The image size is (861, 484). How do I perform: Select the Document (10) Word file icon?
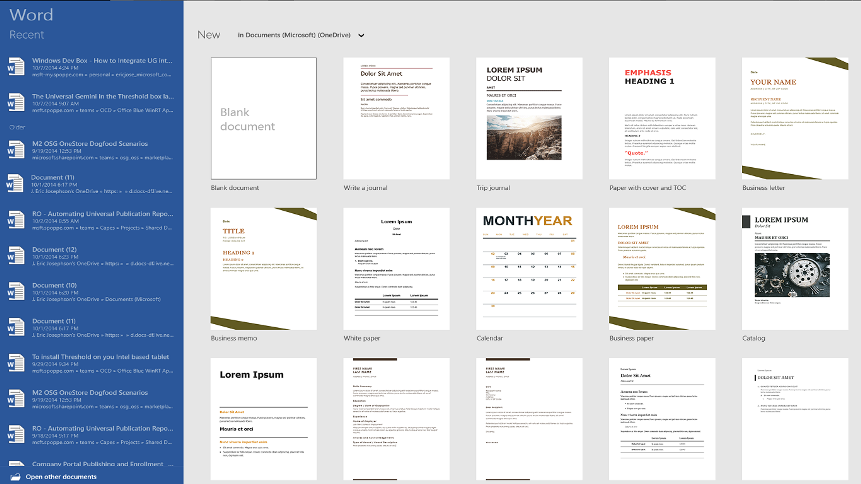click(16, 291)
